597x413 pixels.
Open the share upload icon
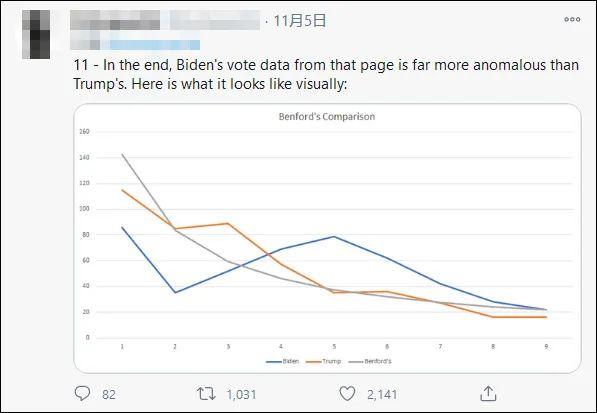[488, 394]
